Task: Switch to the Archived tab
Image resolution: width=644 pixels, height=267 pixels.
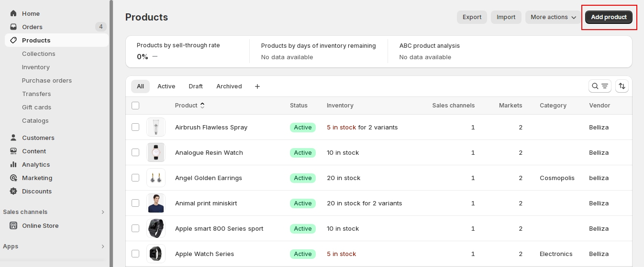Action: (229, 86)
